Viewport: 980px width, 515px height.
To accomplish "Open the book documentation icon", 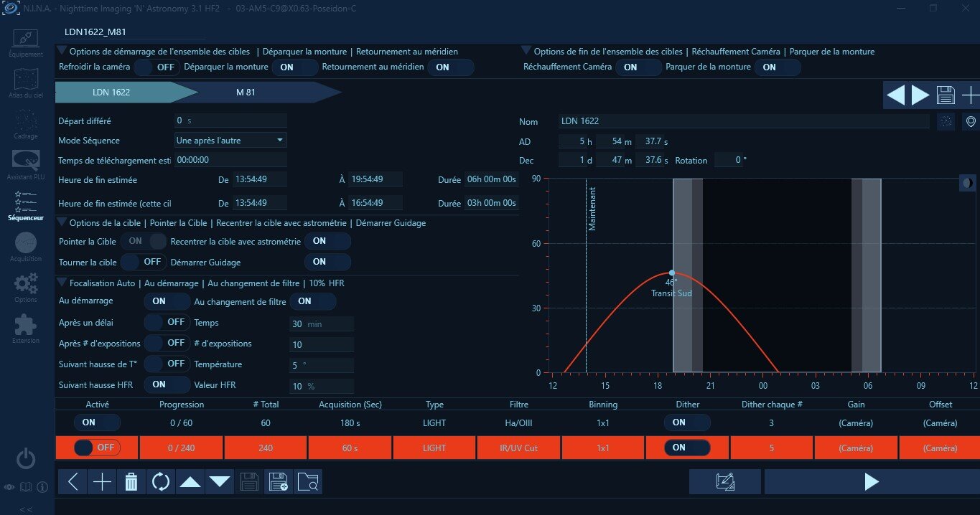I will (26, 487).
